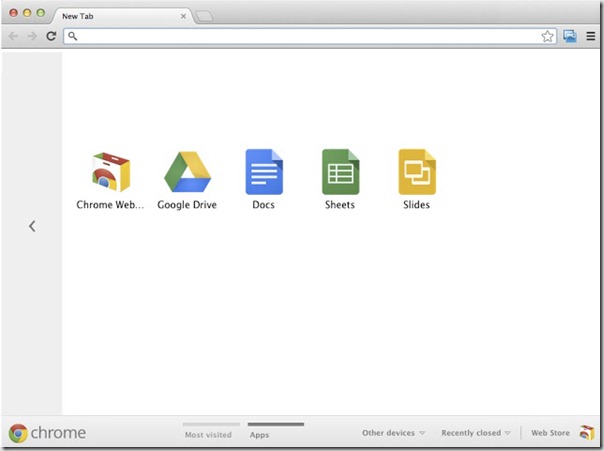Reload the page with the refresh icon

(51, 36)
